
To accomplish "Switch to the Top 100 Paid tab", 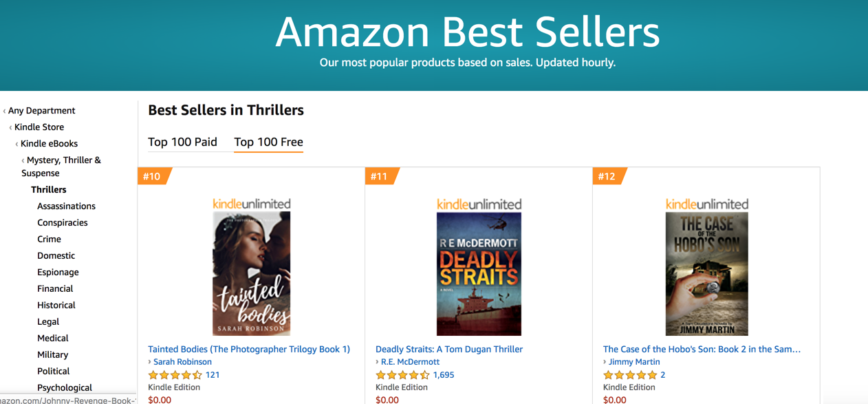I will (182, 142).
